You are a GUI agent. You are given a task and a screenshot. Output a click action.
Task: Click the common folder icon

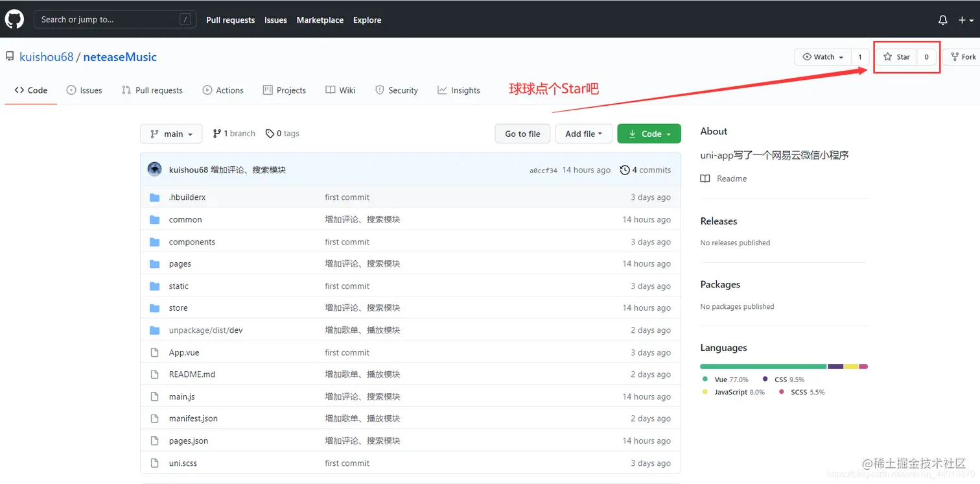click(x=154, y=219)
